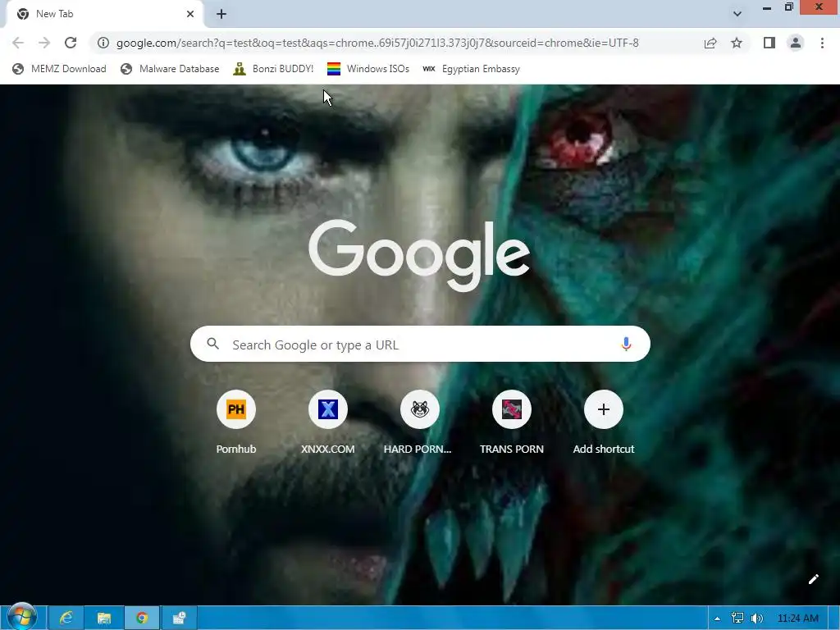Open volume speaker tray icon
This screenshot has height=630, width=840.
pyautogui.click(x=756, y=619)
